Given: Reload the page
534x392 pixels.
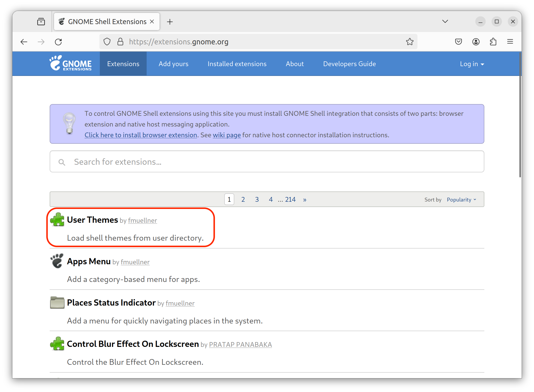Looking at the screenshot, I should pyautogui.click(x=58, y=42).
